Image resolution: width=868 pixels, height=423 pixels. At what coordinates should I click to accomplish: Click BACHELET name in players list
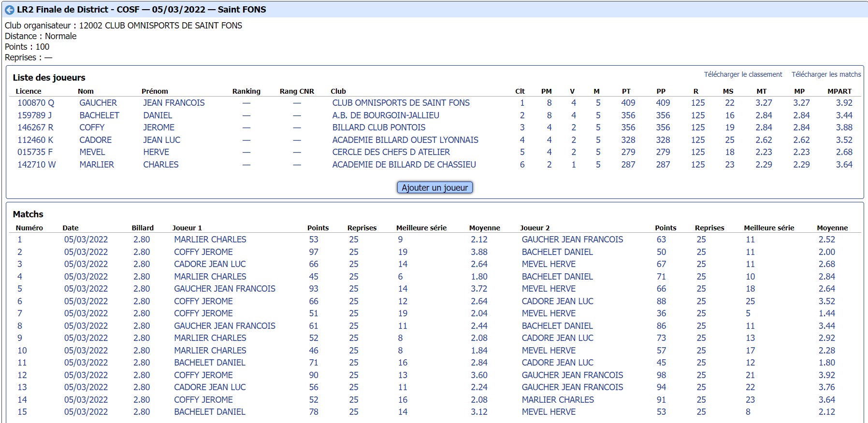pos(99,115)
